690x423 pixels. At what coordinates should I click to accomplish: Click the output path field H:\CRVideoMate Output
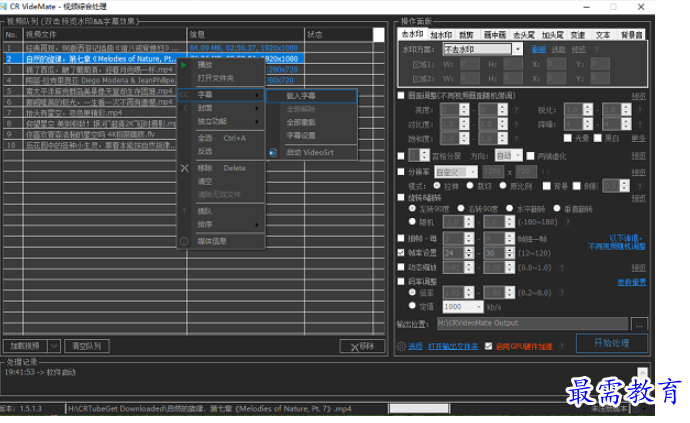[533, 324]
